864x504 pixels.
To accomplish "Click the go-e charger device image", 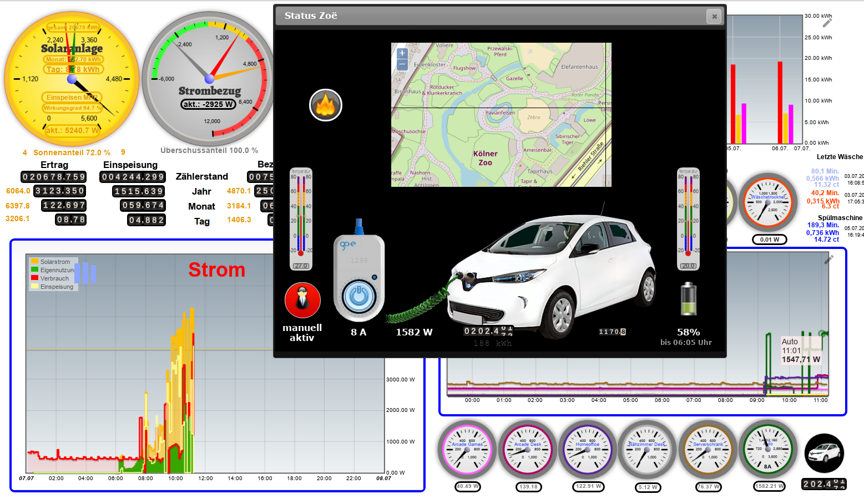I will click(359, 271).
